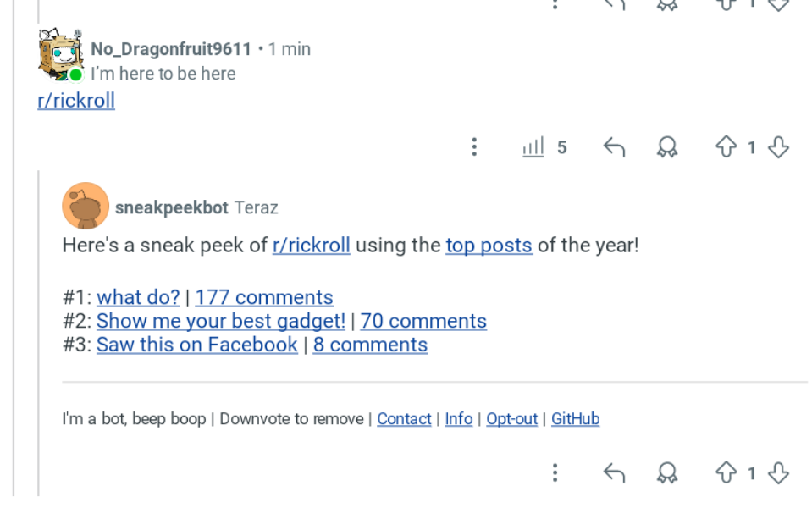This screenshot has width=812, height=508.
Task: Open the bot's GitHub link
Action: [575, 418]
